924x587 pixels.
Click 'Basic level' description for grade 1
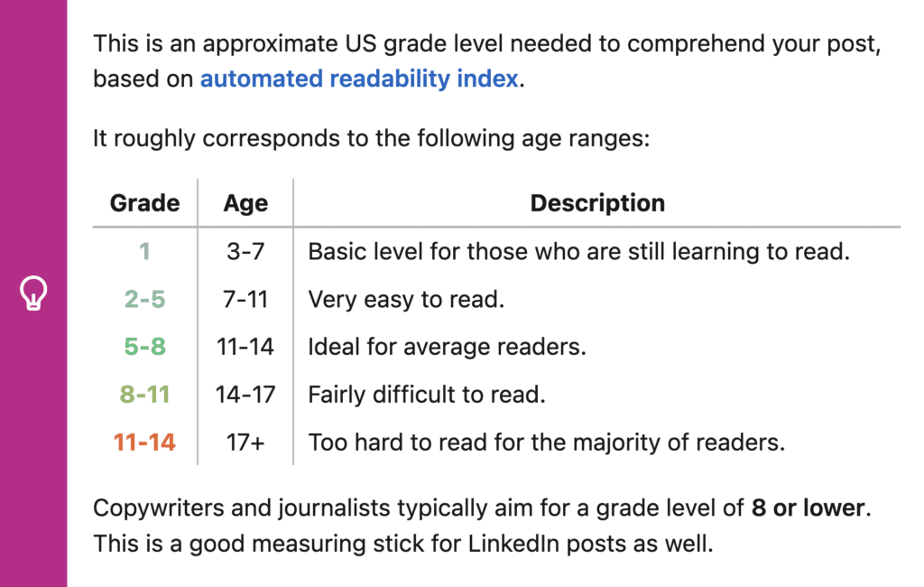pyautogui.click(x=578, y=251)
